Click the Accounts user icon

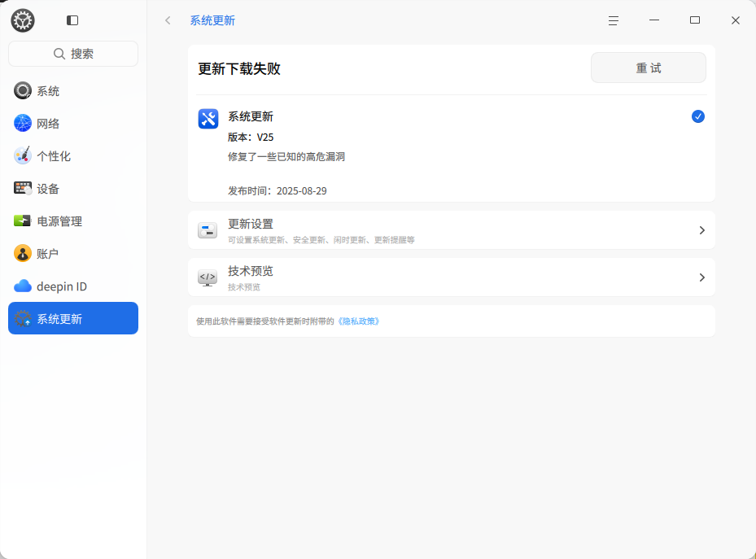23,254
